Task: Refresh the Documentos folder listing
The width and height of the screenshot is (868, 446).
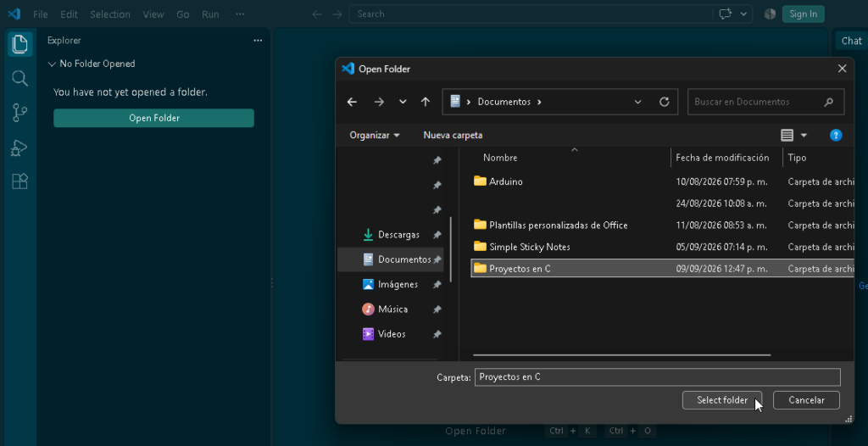Action: [x=665, y=102]
